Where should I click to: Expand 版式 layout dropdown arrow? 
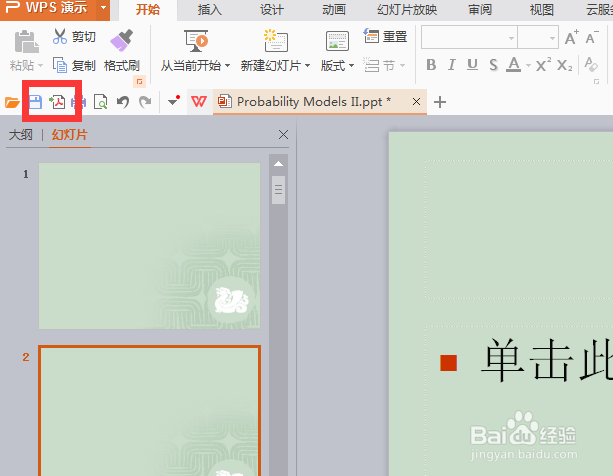351,66
